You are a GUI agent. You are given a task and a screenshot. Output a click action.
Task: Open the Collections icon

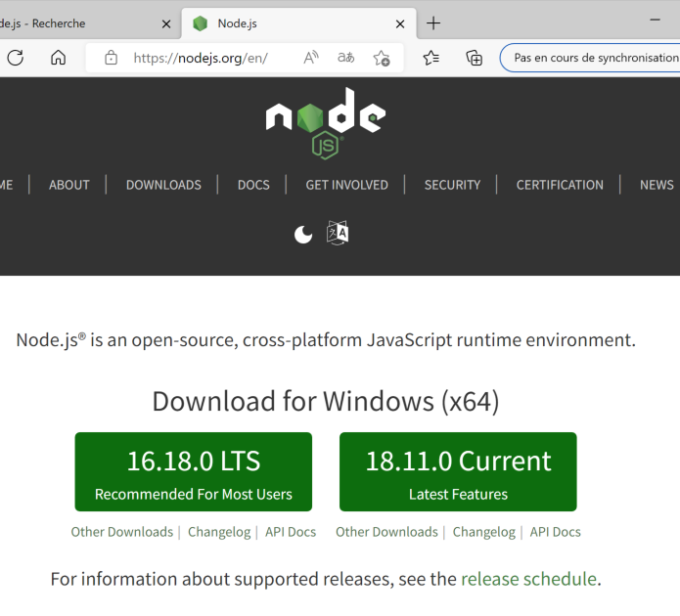click(x=474, y=58)
